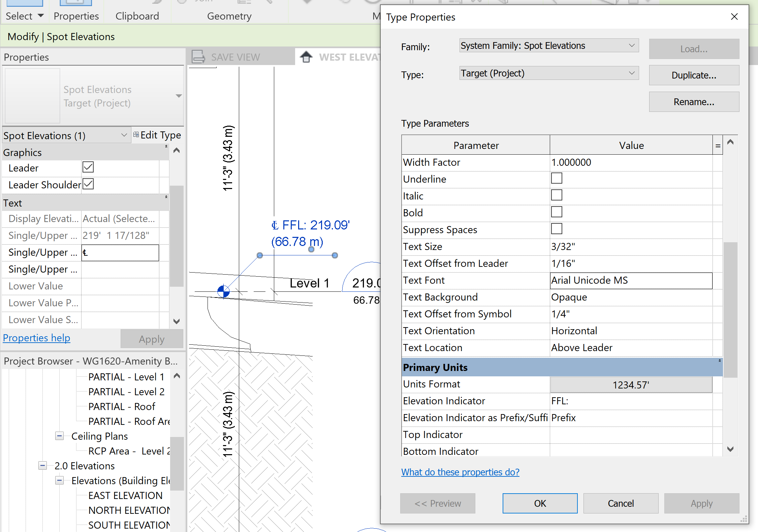This screenshot has width=758, height=532.
Task: Click the Single/Upper Value input field
Action: coord(120,252)
